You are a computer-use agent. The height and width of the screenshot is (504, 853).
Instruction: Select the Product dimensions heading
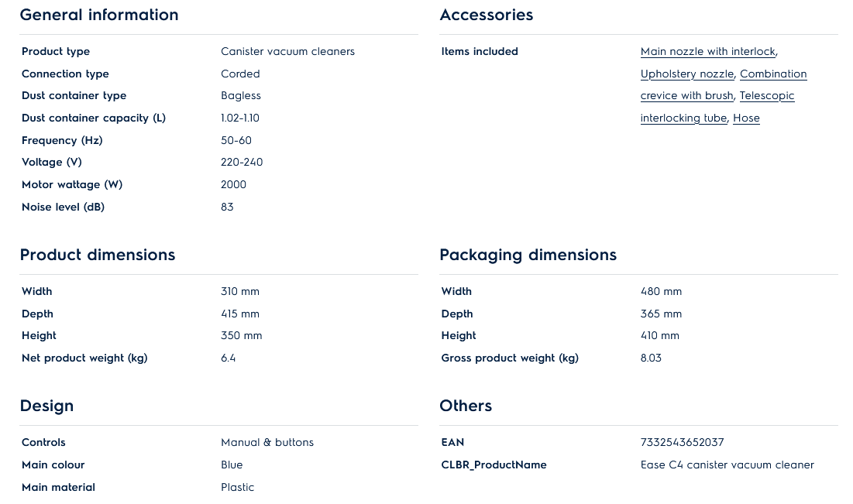pos(98,255)
